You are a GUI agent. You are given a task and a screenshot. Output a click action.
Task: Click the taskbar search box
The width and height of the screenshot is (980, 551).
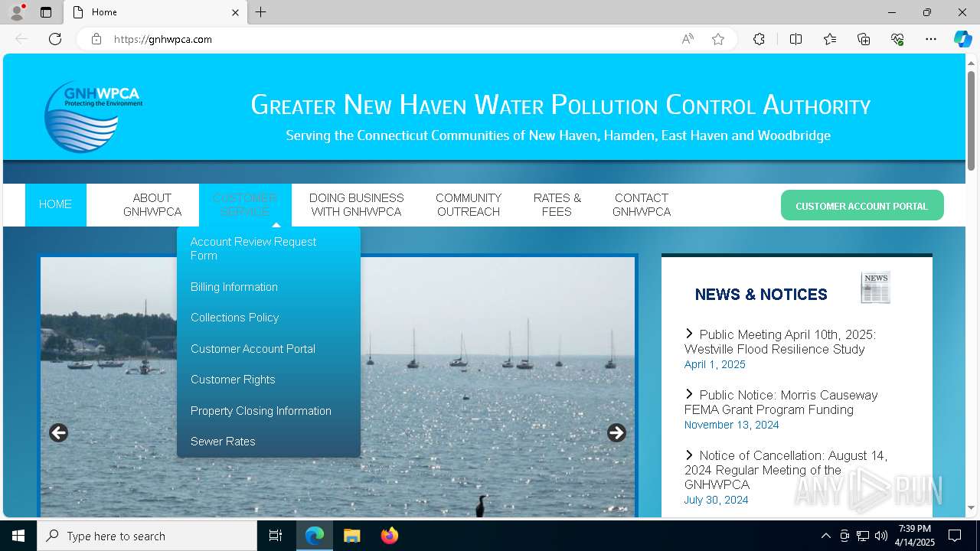[x=147, y=536]
